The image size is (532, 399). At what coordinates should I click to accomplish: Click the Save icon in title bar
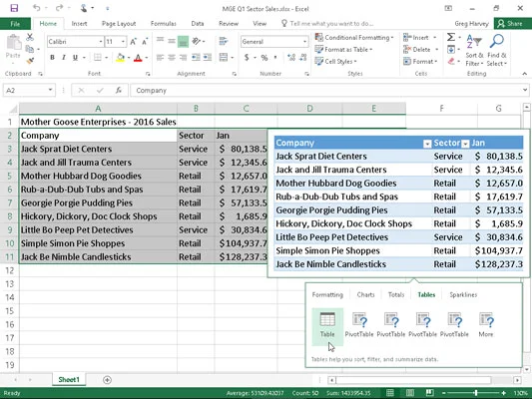[14, 8]
